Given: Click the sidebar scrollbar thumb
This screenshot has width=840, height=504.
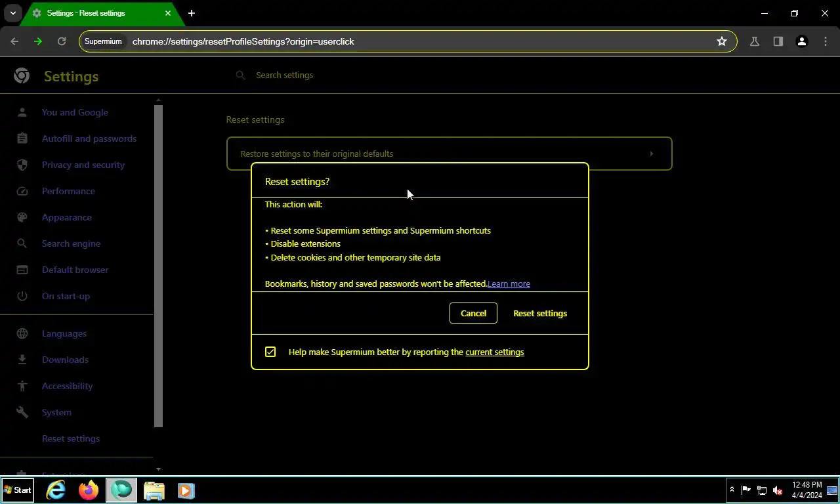Looking at the screenshot, I should [158, 266].
